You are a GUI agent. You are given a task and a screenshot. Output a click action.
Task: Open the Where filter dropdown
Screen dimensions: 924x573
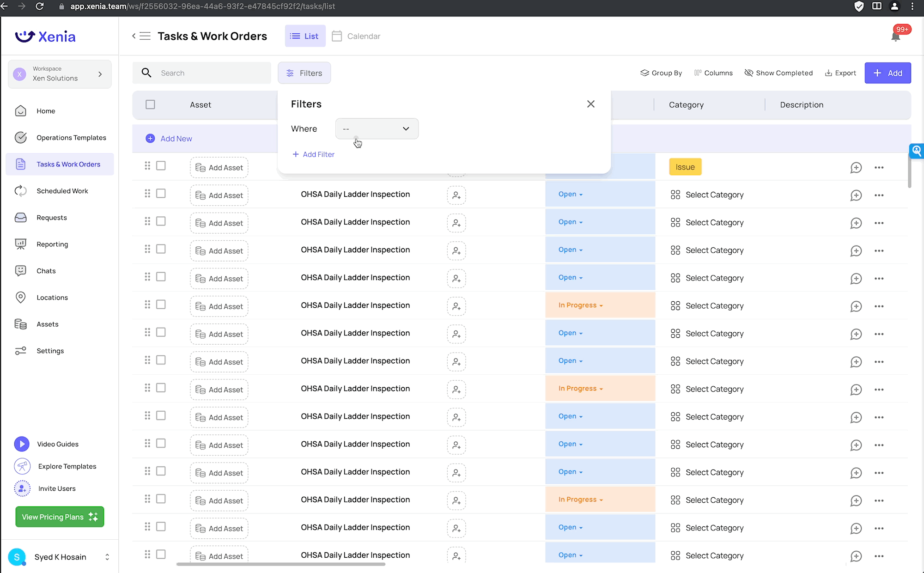(377, 128)
